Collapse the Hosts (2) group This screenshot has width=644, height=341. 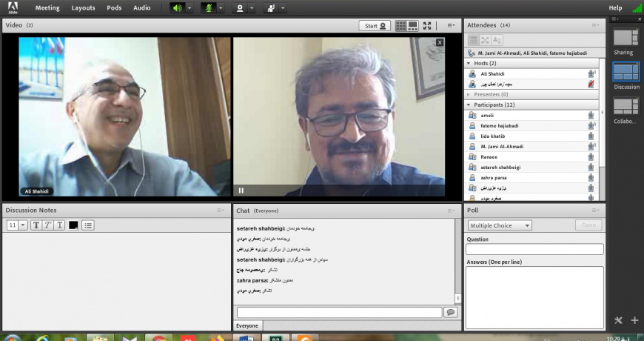(x=469, y=63)
